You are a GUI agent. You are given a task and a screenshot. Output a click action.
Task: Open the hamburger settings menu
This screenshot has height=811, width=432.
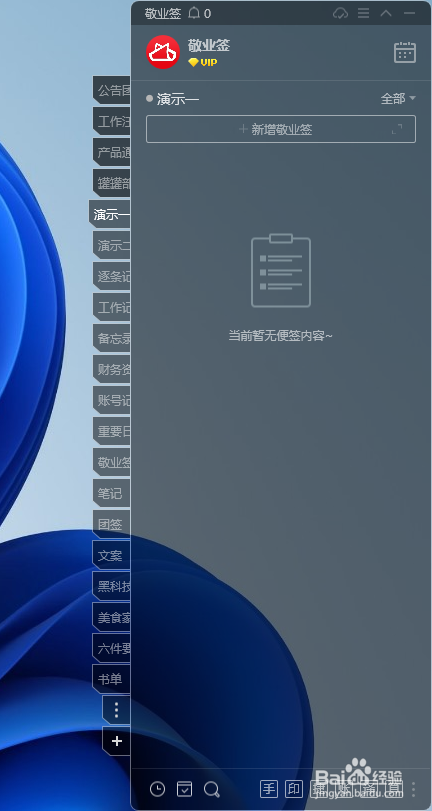tap(364, 13)
